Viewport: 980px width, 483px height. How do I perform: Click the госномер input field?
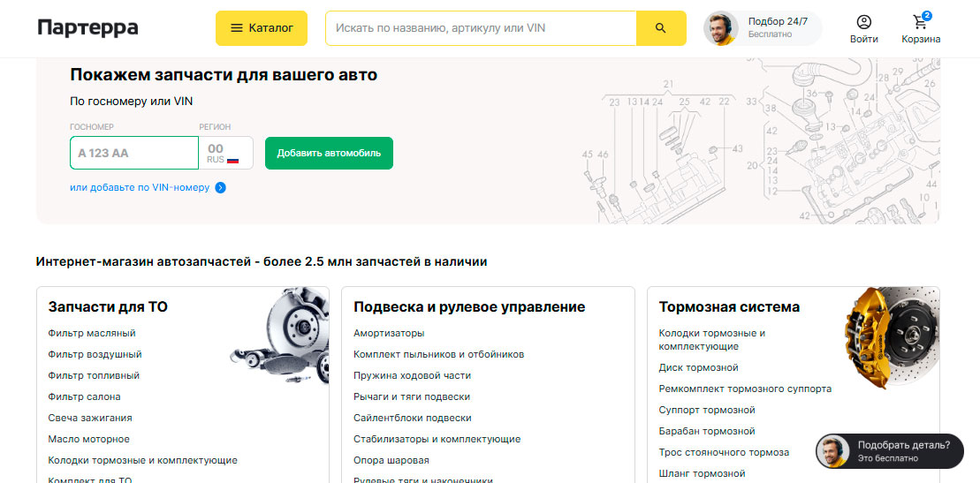133,153
